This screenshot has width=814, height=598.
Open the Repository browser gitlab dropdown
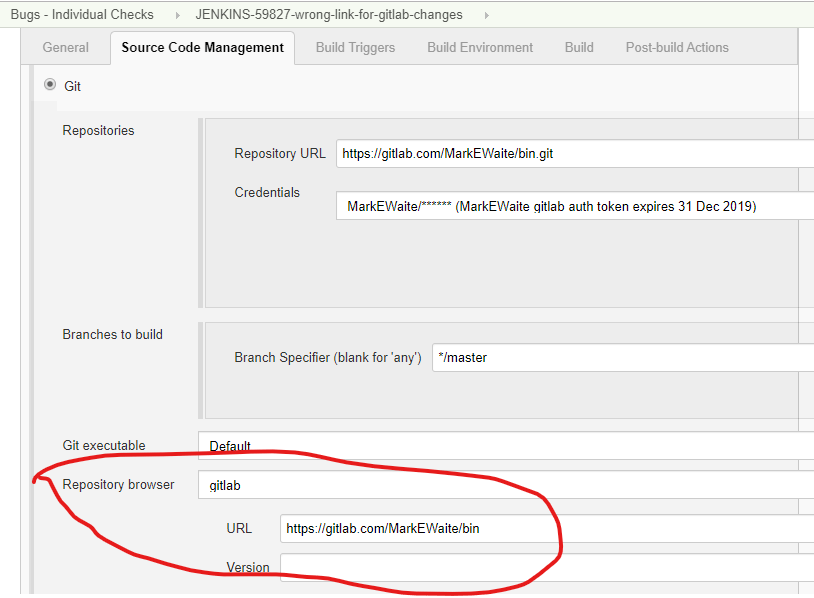coord(506,485)
